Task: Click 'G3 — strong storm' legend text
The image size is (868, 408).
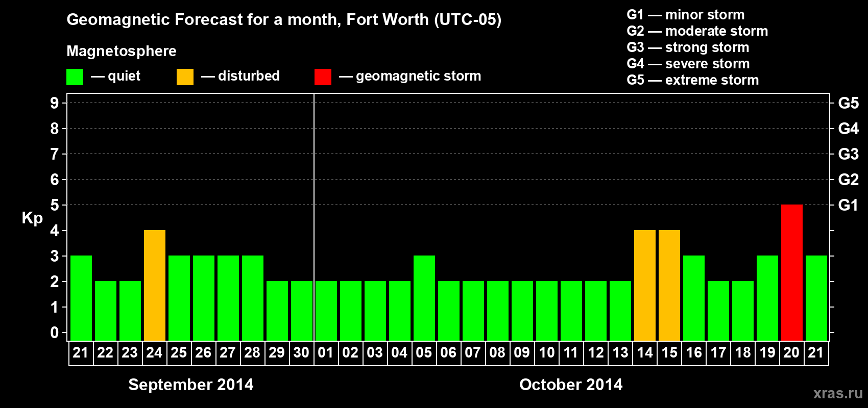Action: (x=688, y=47)
